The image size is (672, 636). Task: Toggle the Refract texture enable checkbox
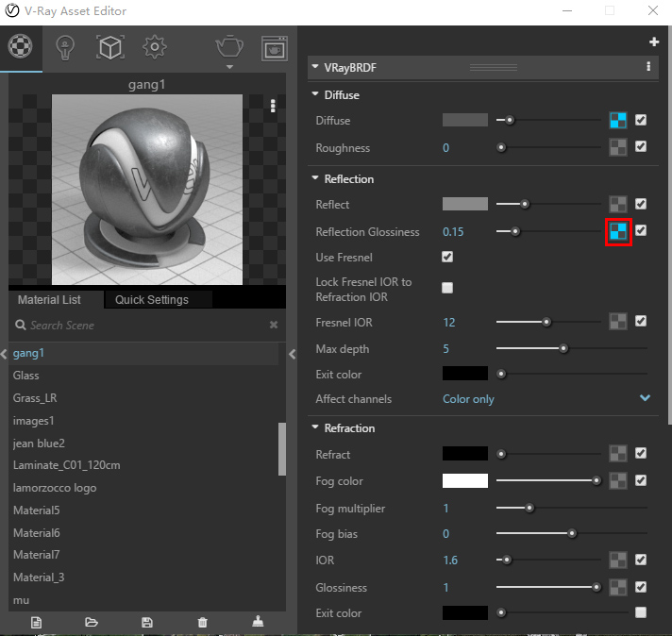pyautogui.click(x=640, y=453)
